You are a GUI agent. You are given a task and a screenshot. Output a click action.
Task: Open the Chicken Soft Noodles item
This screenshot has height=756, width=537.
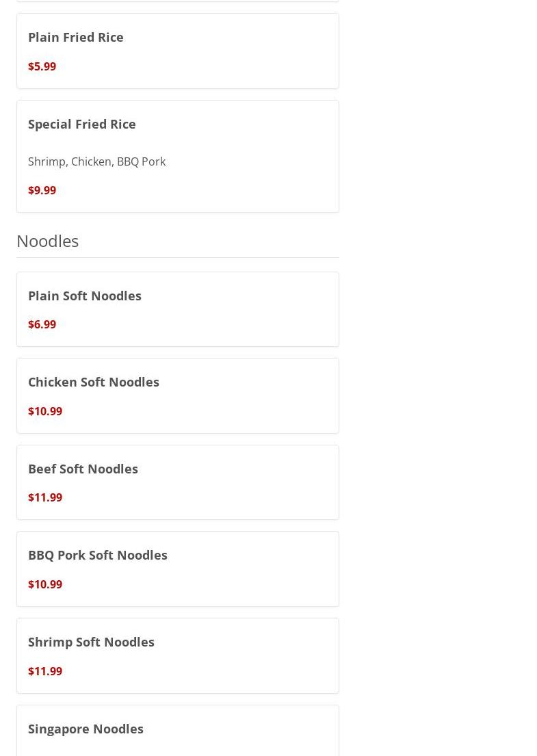point(178,396)
